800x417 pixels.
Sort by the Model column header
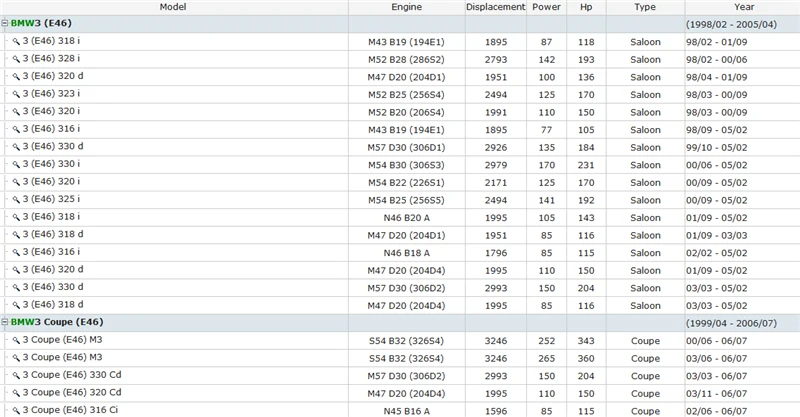point(173,7)
